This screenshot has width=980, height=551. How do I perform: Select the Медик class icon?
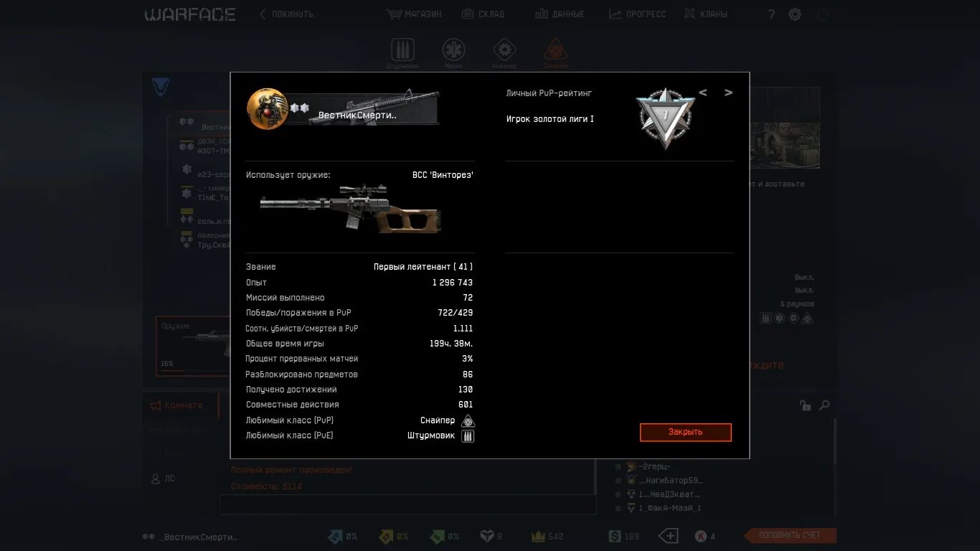pyautogui.click(x=453, y=50)
